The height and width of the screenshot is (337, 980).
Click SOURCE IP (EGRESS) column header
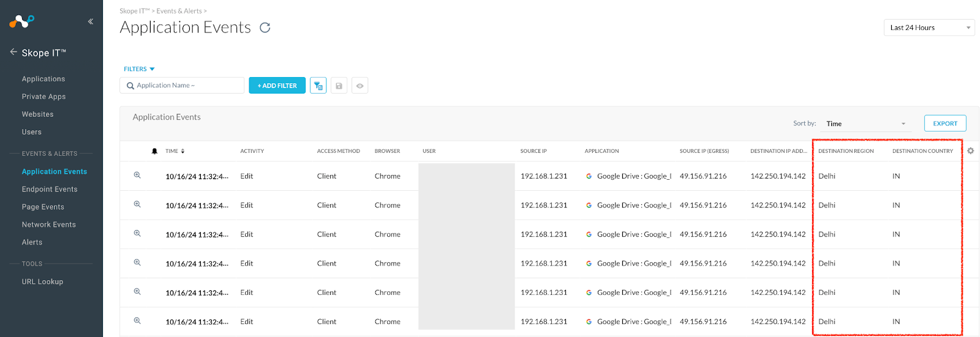click(704, 151)
